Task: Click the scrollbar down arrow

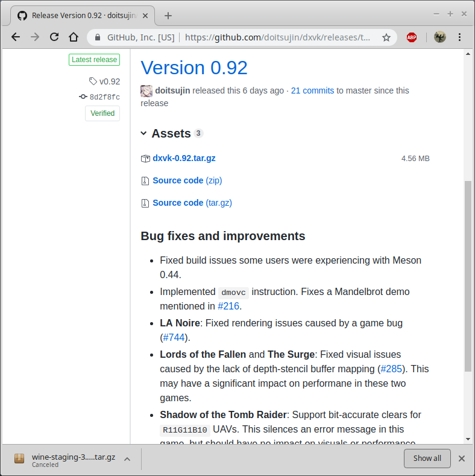Action: 468,439
